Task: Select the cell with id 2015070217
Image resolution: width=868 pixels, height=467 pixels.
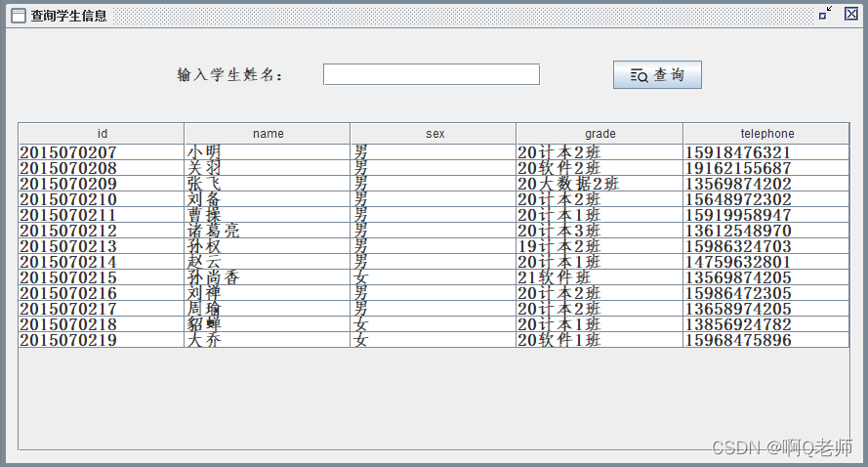Action: 102,309
